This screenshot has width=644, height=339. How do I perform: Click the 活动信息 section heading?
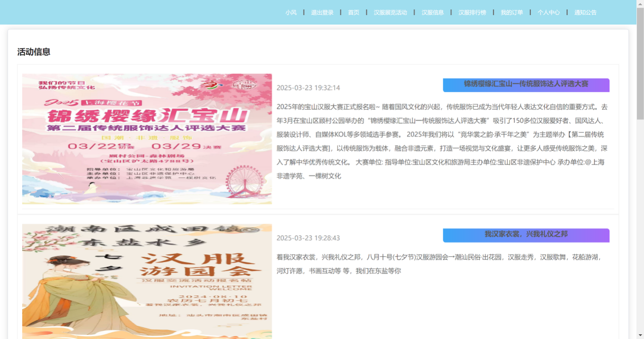coord(34,52)
